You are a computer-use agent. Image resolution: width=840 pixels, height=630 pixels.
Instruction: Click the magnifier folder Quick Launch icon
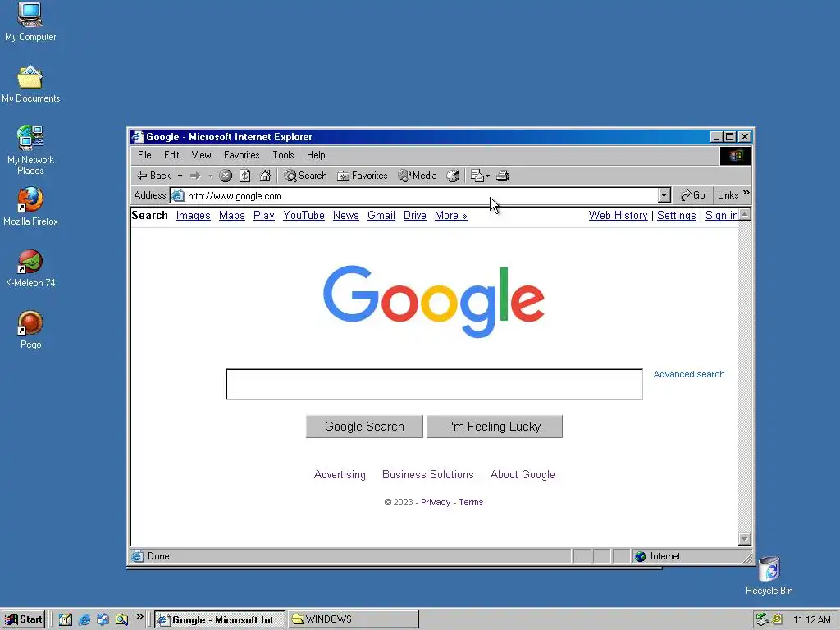122,620
